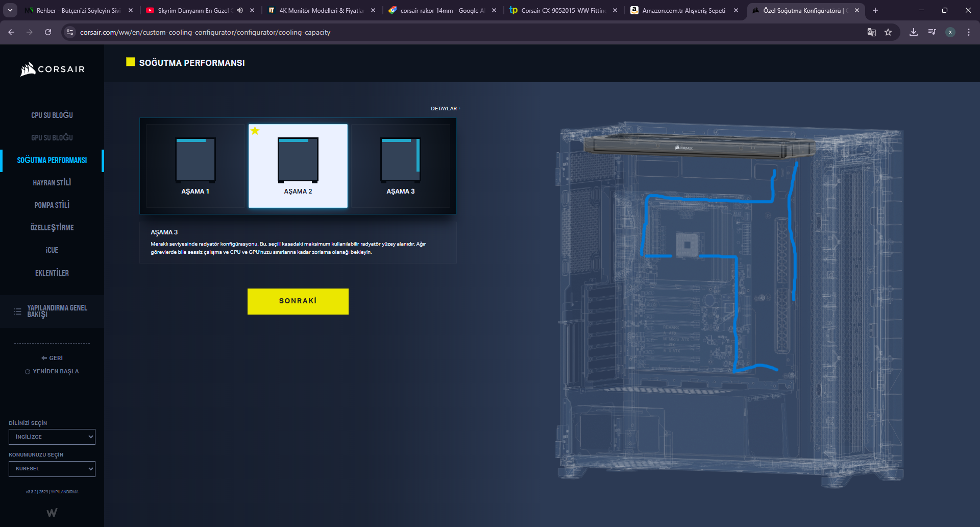Click YENİDEN BAŞLA restart link
980x527 pixels.
click(x=52, y=371)
